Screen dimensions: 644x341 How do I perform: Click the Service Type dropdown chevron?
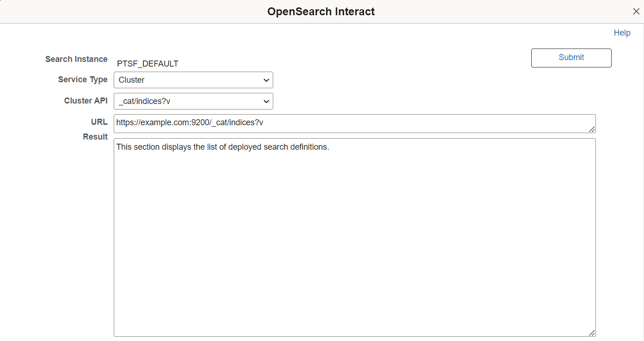coord(266,80)
